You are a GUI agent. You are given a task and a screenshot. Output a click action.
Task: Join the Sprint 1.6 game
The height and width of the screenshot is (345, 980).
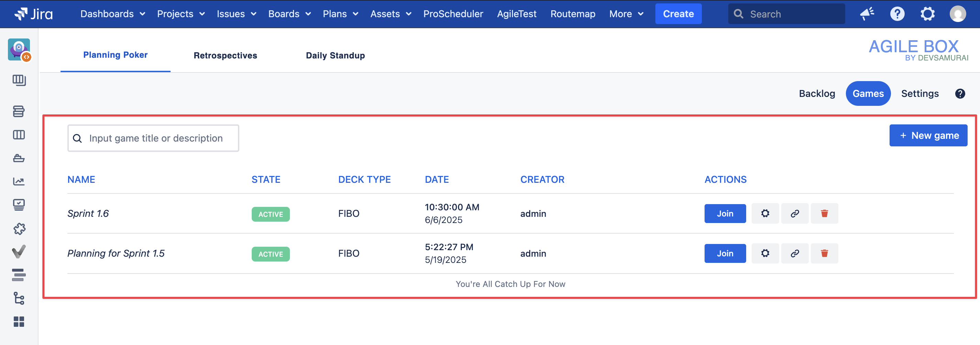click(x=725, y=213)
